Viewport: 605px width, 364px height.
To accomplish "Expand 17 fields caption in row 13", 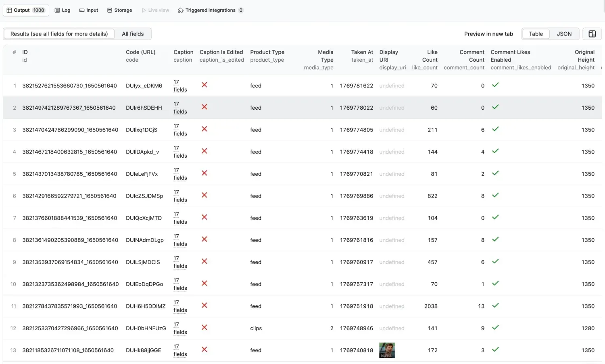I will pyautogui.click(x=180, y=350).
